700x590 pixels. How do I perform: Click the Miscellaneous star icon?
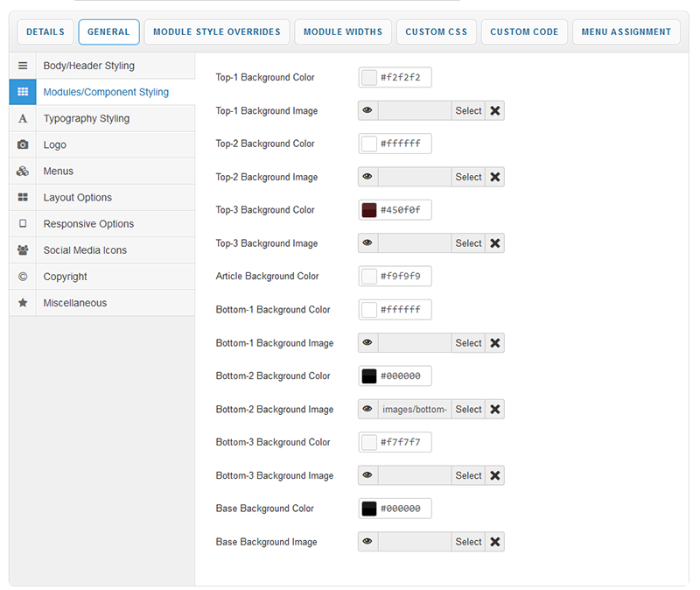(x=23, y=303)
